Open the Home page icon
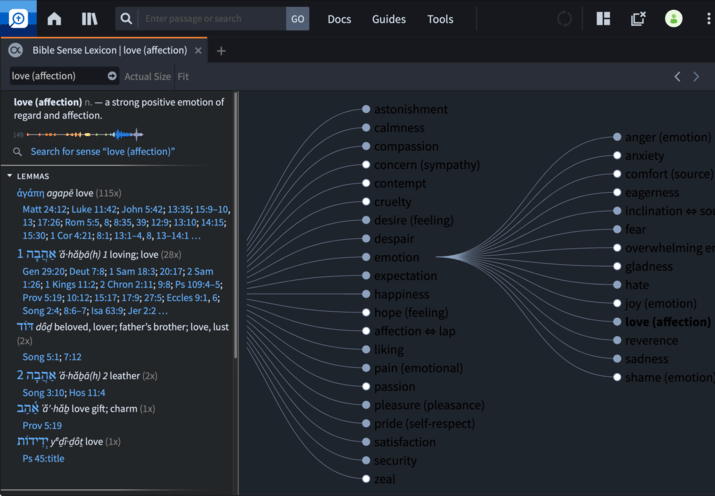This screenshot has height=496, width=715. click(54, 19)
